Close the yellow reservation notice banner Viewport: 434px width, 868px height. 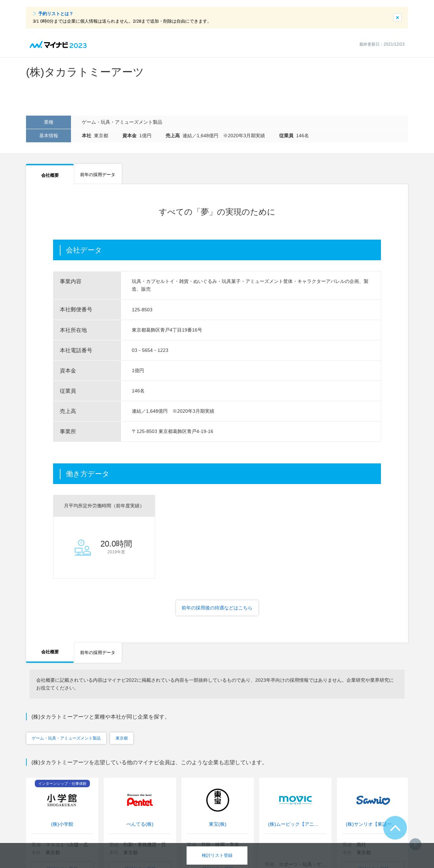click(x=397, y=18)
